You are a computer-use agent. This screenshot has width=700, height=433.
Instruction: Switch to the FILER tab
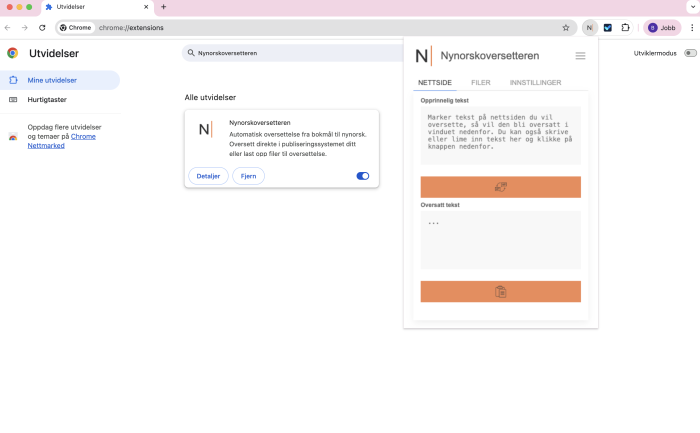481,82
